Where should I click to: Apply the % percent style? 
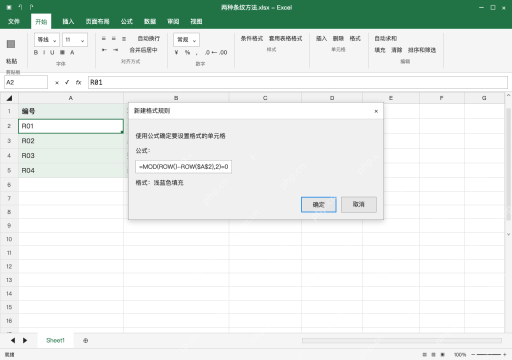(187, 52)
